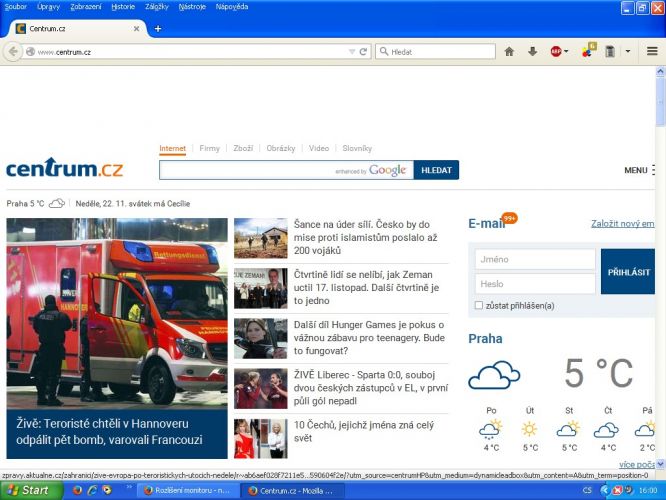Viewport: 666px width, 500px height.
Task: Select Monday (Po) forecast weather icon
Action: (x=491, y=429)
